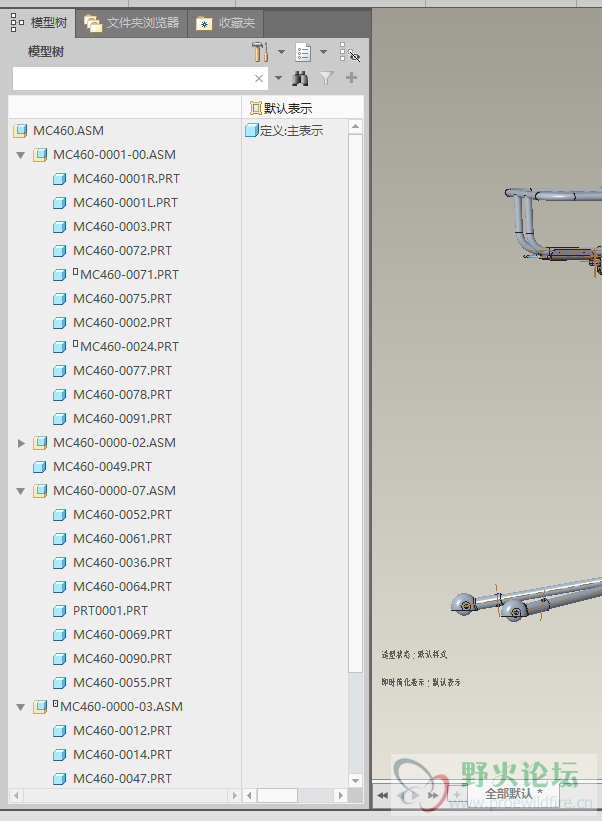The image size is (602, 821).
Task: Click part icon beside MC460-0069.PRT
Action: click(x=60, y=635)
